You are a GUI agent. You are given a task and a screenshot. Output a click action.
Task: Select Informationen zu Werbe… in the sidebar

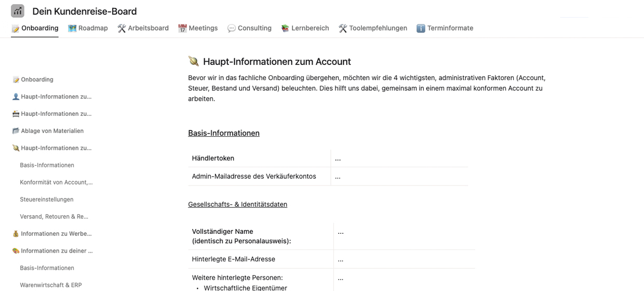tap(56, 234)
